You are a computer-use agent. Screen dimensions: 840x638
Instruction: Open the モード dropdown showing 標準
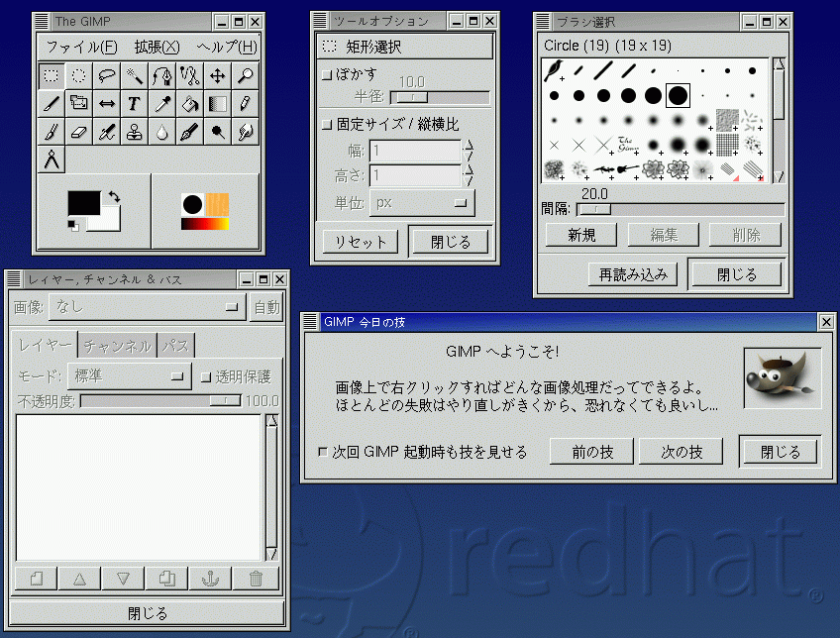tap(129, 376)
